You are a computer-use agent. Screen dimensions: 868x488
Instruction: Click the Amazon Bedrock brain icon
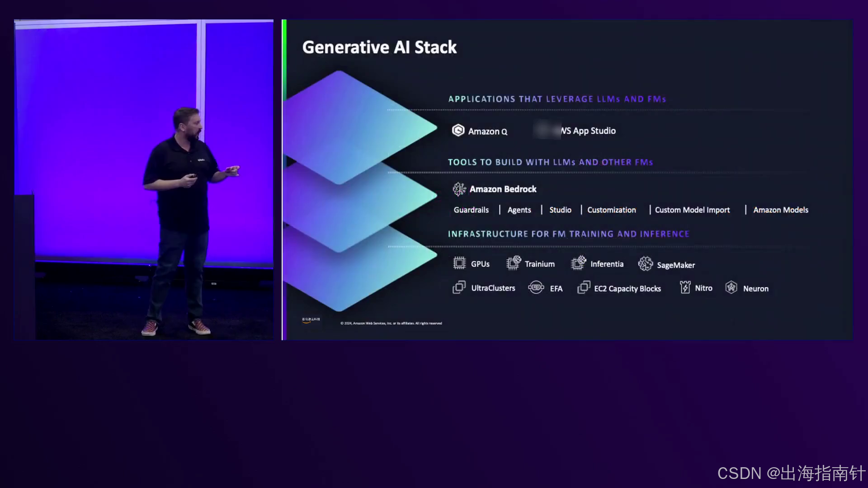point(459,189)
